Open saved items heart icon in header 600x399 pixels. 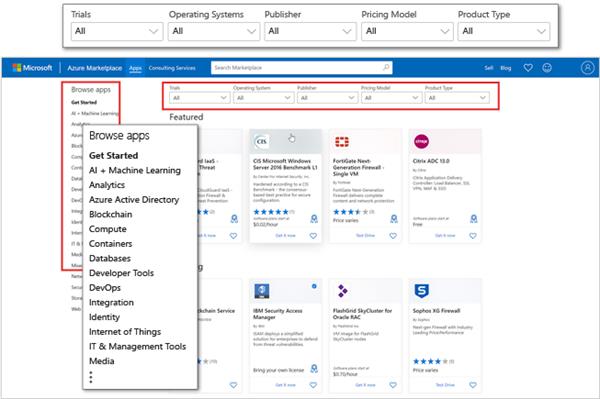pos(528,68)
